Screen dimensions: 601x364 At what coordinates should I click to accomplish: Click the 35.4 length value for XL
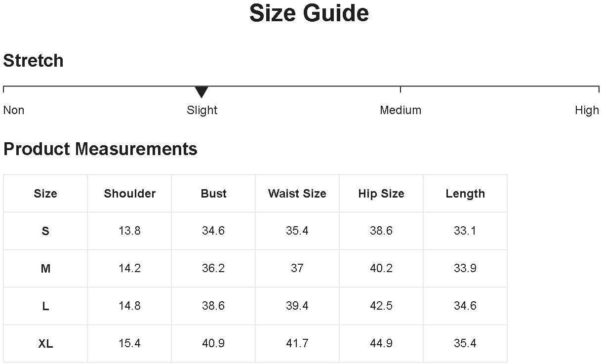coord(465,343)
